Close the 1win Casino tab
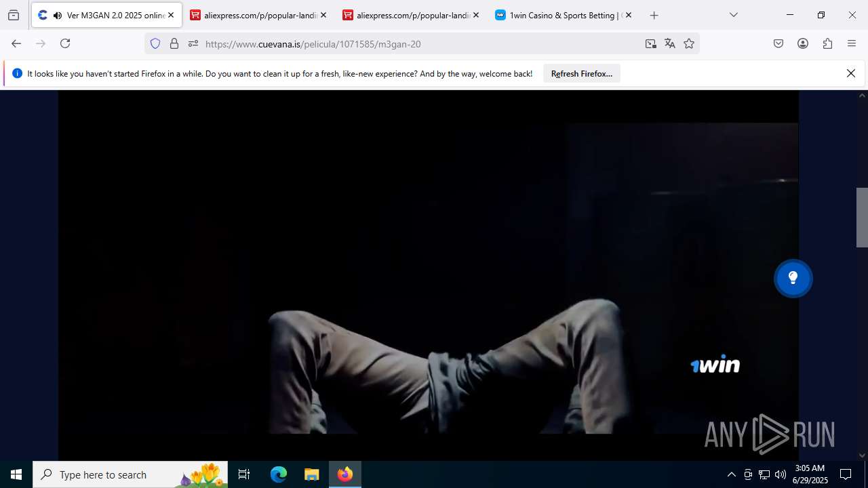The width and height of the screenshot is (868, 488). click(x=629, y=15)
